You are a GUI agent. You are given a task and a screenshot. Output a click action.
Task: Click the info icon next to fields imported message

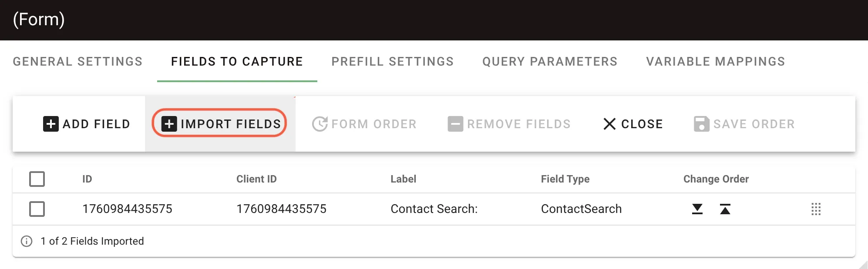(x=27, y=241)
